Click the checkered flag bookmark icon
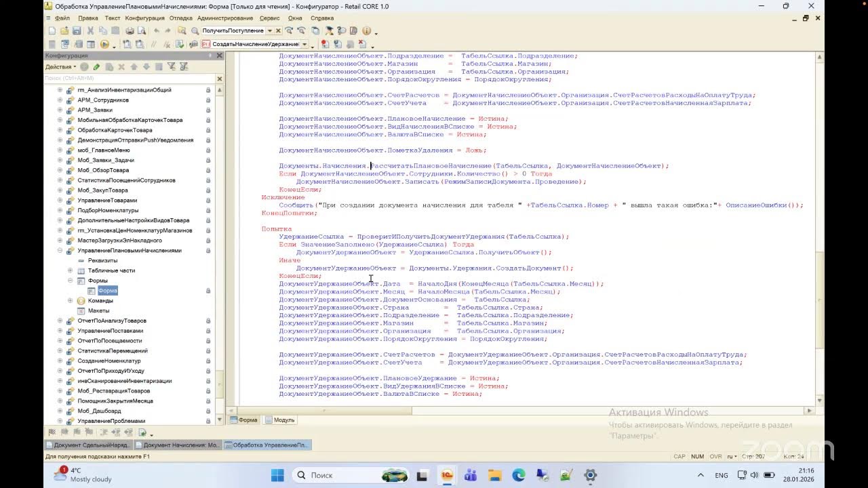 click(52, 432)
